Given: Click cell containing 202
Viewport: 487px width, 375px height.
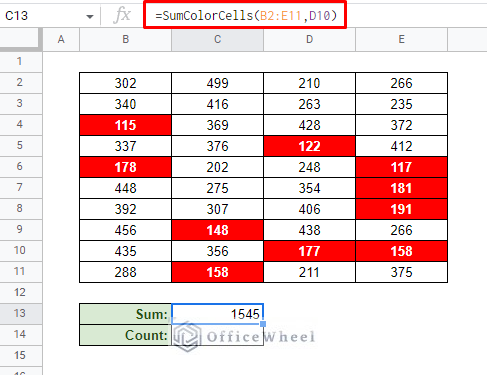Looking at the screenshot, I should pos(217,167).
